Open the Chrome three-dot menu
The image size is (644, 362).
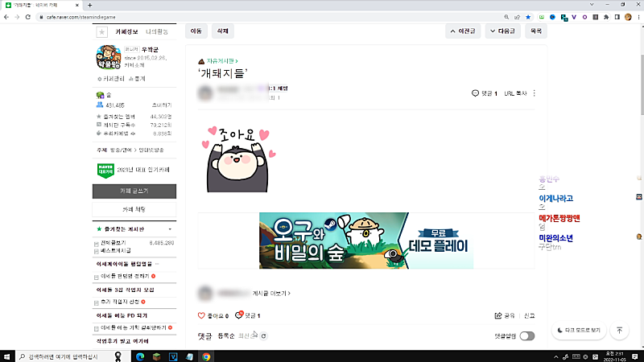[638, 17]
